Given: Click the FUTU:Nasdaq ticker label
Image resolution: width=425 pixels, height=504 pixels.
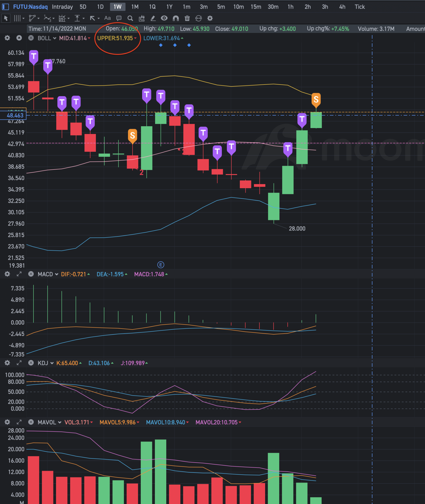Looking at the screenshot, I should (x=31, y=7).
